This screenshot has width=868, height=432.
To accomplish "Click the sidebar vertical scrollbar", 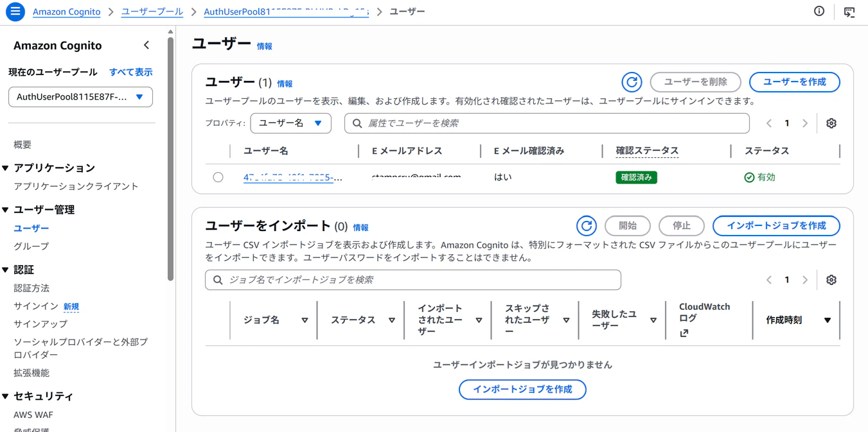I will pyautogui.click(x=170, y=159).
